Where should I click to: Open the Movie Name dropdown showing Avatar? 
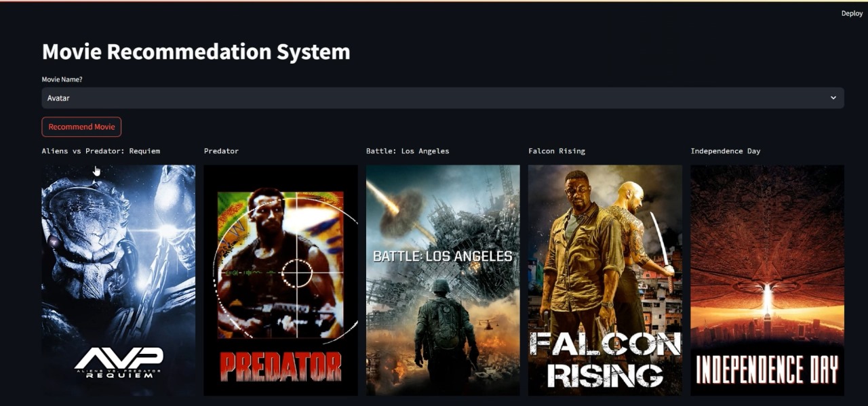(443, 98)
